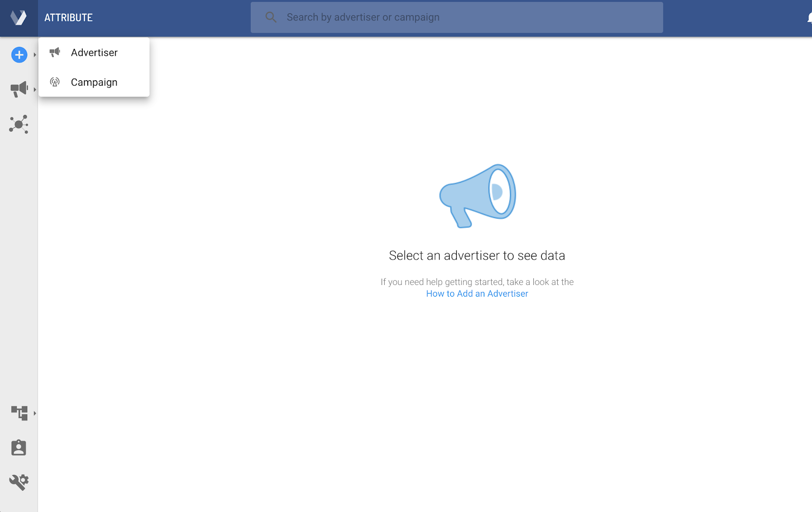Viewport: 812px width, 512px height.
Task: Click the broadcast icon beside Campaign
Action: 55,82
